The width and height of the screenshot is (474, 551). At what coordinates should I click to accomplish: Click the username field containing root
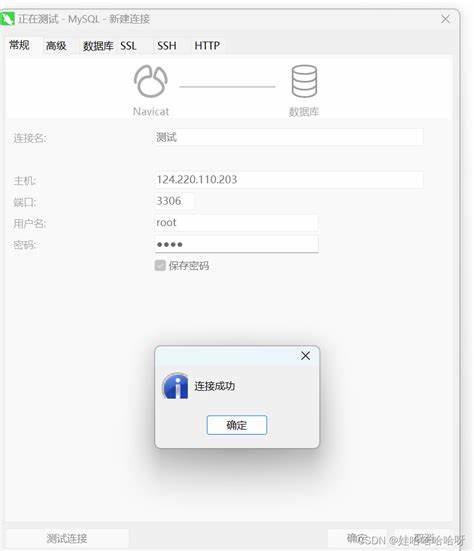236,222
